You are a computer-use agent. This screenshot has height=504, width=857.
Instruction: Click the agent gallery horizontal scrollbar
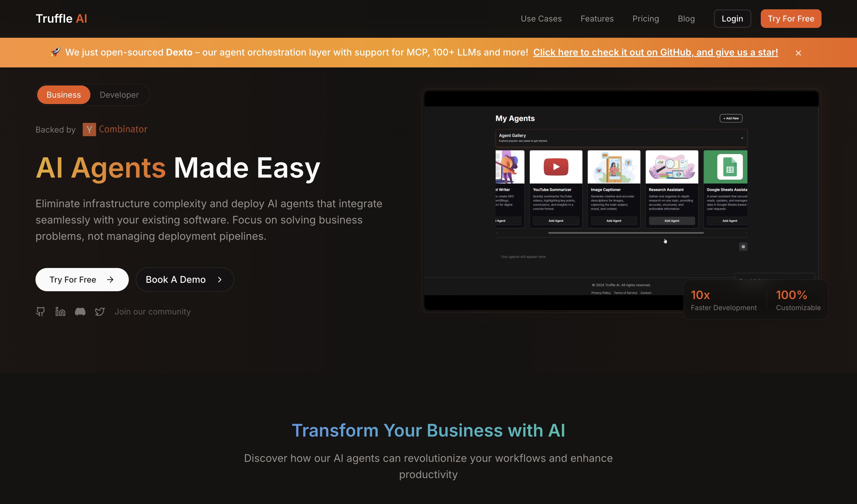pyautogui.click(x=626, y=233)
